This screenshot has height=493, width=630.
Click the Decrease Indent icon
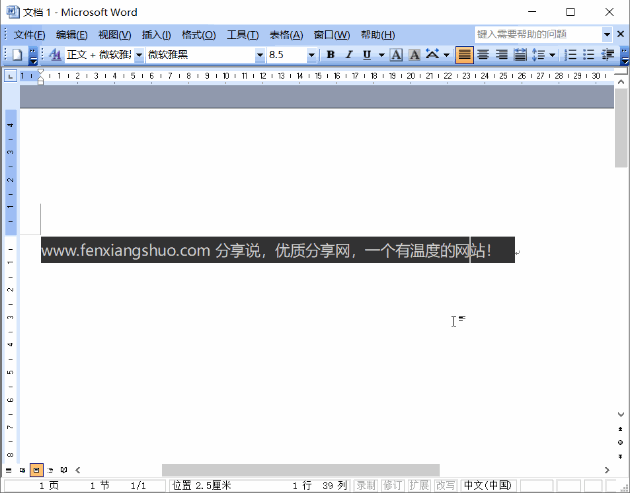[608, 55]
